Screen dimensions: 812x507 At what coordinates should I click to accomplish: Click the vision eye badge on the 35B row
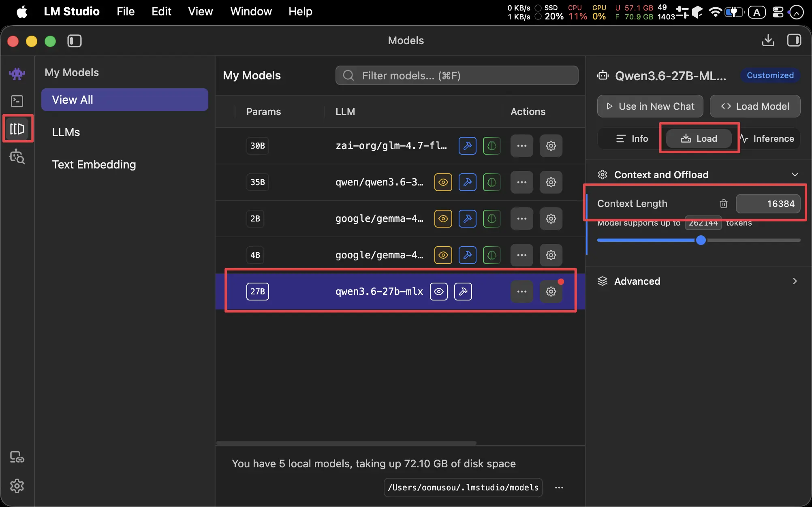[x=443, y=182]
